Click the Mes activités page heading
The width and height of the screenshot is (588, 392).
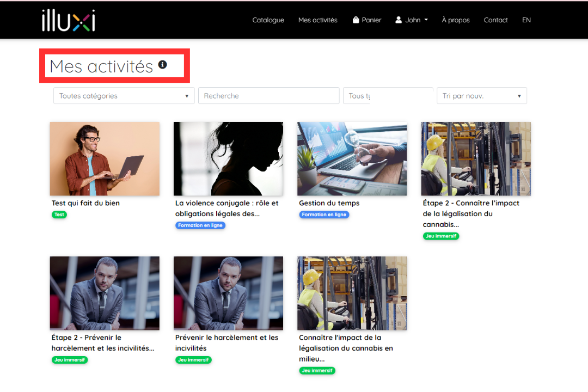pos(102,66)
